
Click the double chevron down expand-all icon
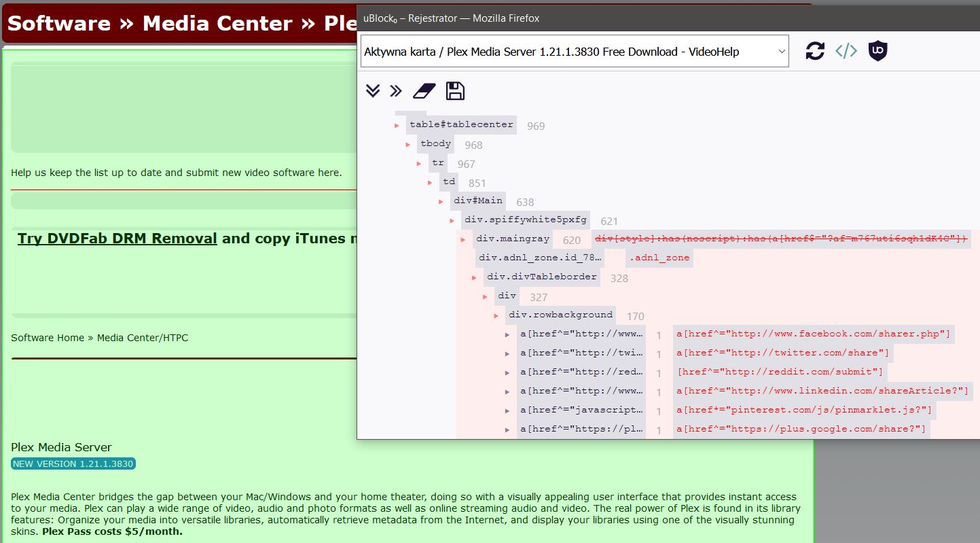pos(372,91)
